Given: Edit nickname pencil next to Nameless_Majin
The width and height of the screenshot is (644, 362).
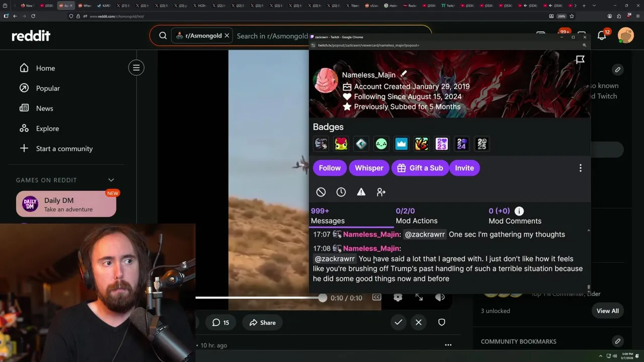Looking at the screenshot, I should [404, 74].
